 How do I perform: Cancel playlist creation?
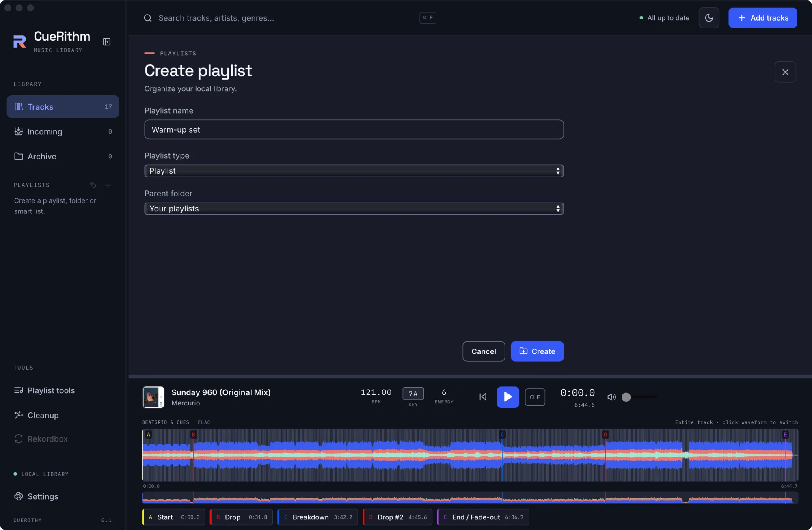coord(484,351)
